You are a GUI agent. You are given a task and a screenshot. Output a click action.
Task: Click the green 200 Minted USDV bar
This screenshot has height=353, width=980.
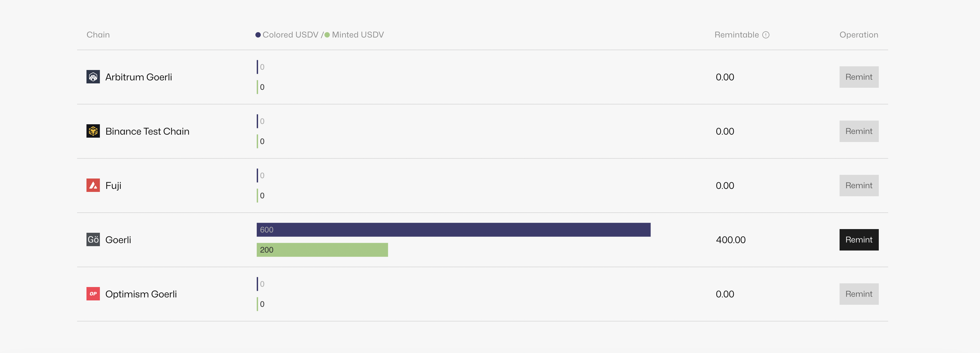(322, 250)
